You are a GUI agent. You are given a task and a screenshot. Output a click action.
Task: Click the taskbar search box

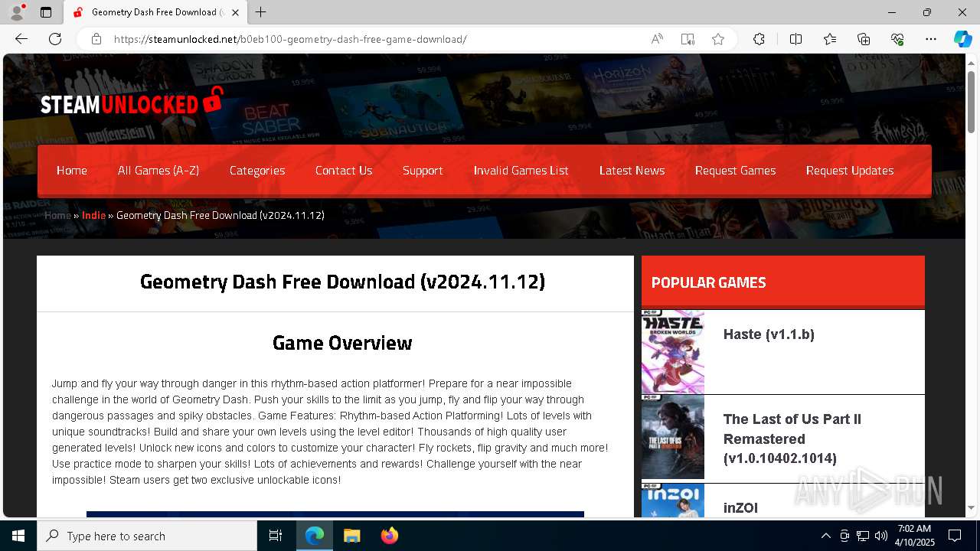pos(147,536)
